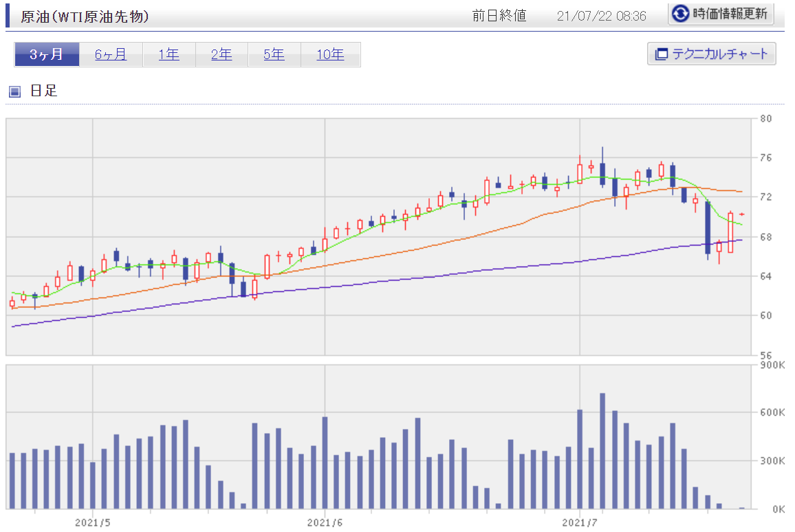Click the refresh arrows icon in 時価情報更新
The height and width of the screenshot is (532, 795).
click(680, 14)
